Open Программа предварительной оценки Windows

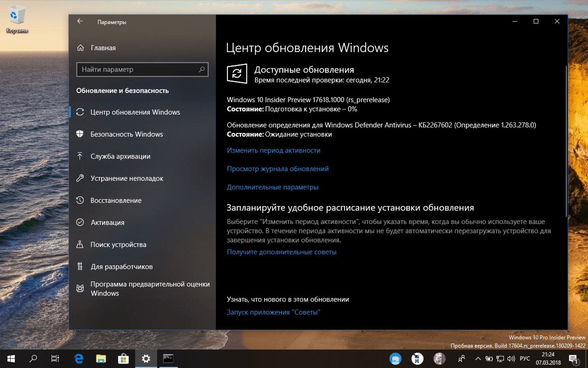[x=142, y=289]
